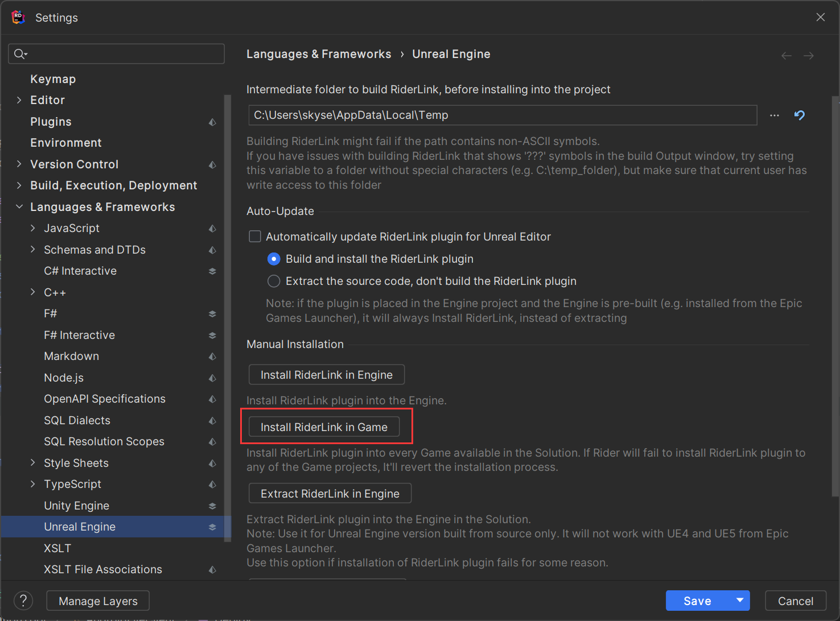Click the Languages & Frameworks breadcrumb
The image size is (840, 621).
319,54
